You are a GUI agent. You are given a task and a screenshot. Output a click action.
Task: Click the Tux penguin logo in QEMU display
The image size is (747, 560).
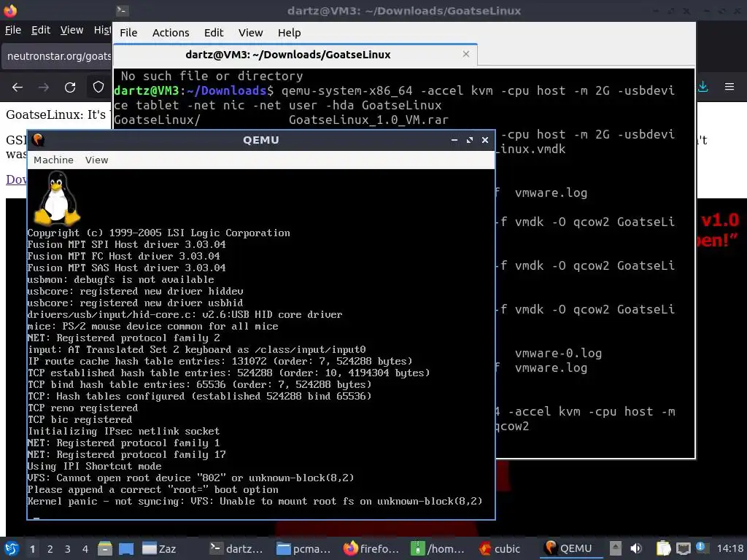[57, 198]
